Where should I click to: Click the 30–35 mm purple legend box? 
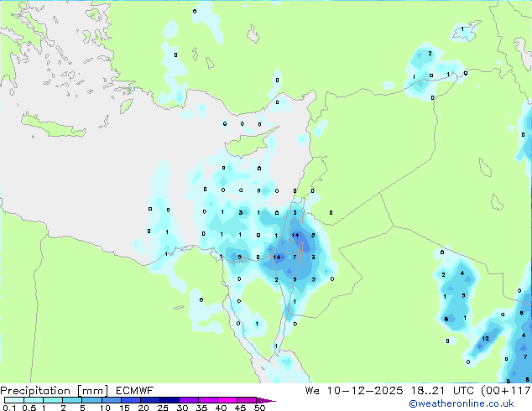pos(189,400)
